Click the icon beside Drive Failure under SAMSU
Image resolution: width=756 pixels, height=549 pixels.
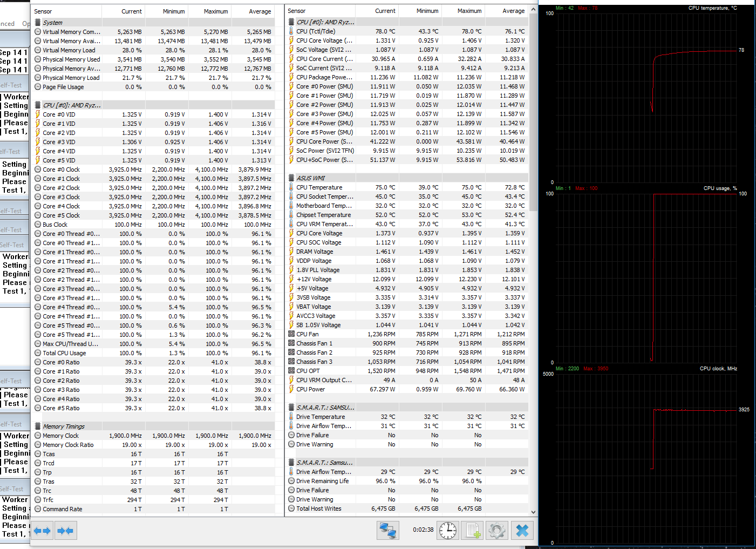pyautogui.click(x=291, y=435)
